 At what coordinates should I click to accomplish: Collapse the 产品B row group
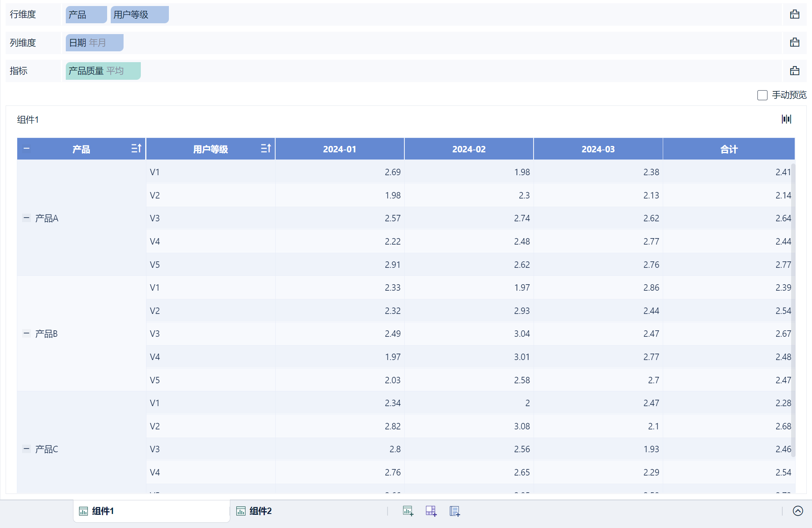[x=26, y=334]
